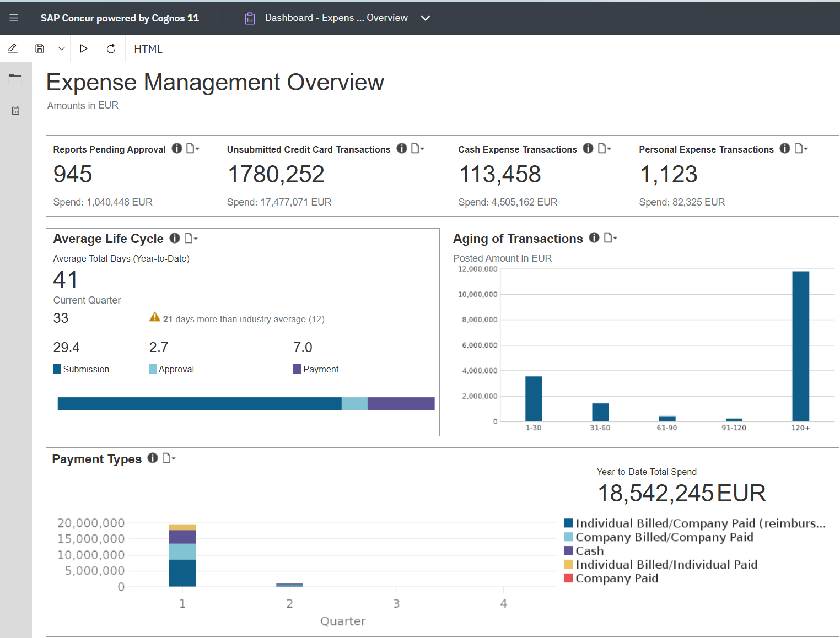Viewport: 840px width, 638px height.
Task: Open Reports Pending Approval document menu
Action: pos(192,149)
